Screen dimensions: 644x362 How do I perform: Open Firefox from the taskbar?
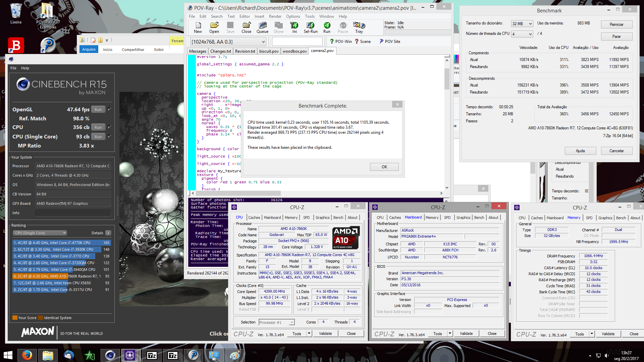tap(27, 355)
